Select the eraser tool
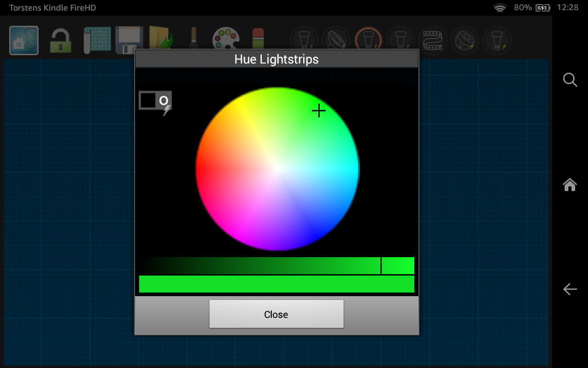 click(259, 39)
